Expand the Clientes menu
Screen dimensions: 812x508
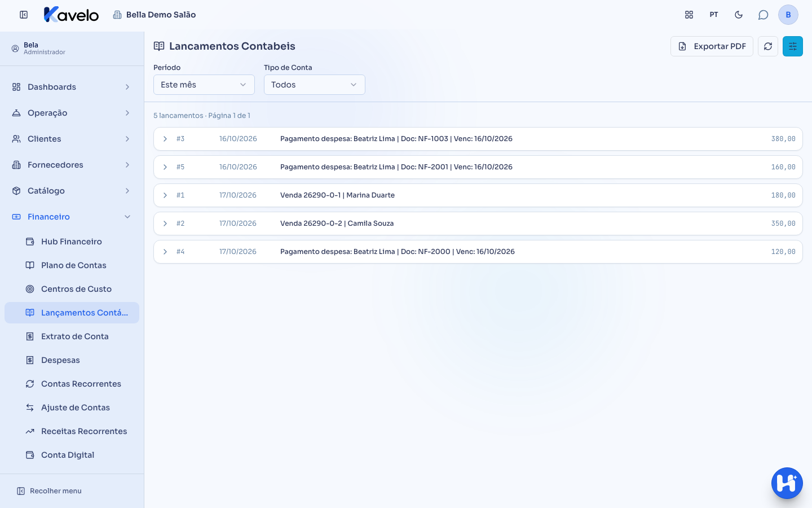[72, 139]
